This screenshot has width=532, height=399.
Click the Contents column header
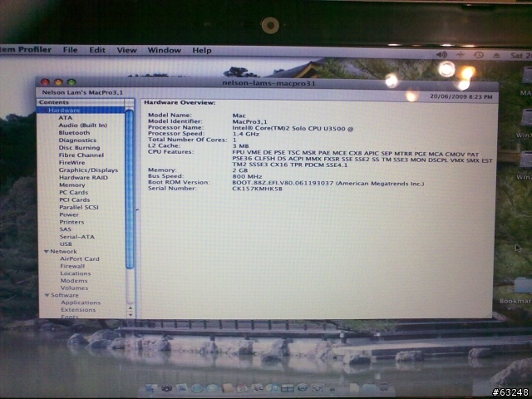[x=81, y=102]
